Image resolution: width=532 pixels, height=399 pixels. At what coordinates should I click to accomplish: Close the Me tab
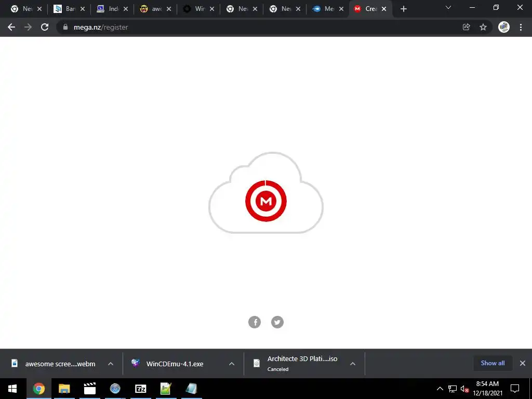(x=341, y=9)
